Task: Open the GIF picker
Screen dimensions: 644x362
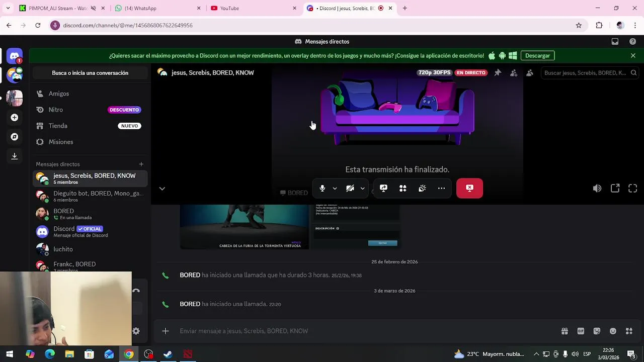Action: tap(581, 331)
